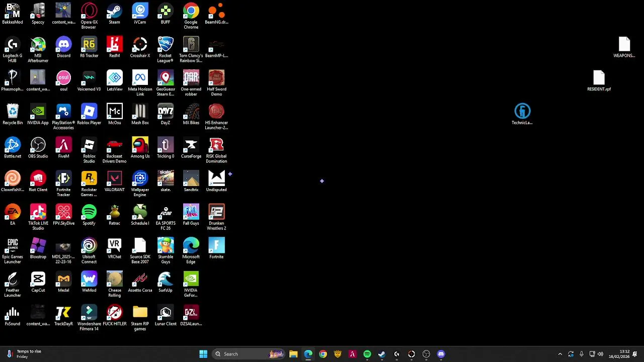Open the Battle.net desktop shortcut
644x362 pixels.
[13, 148]
